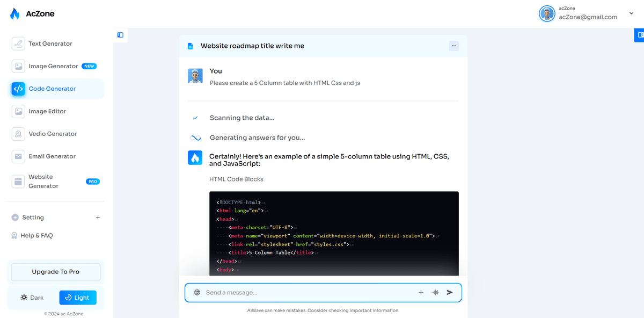644x318 pixels.
Task: Click the checkmark beside Scanning the data
Action: [x=195, y=118]
